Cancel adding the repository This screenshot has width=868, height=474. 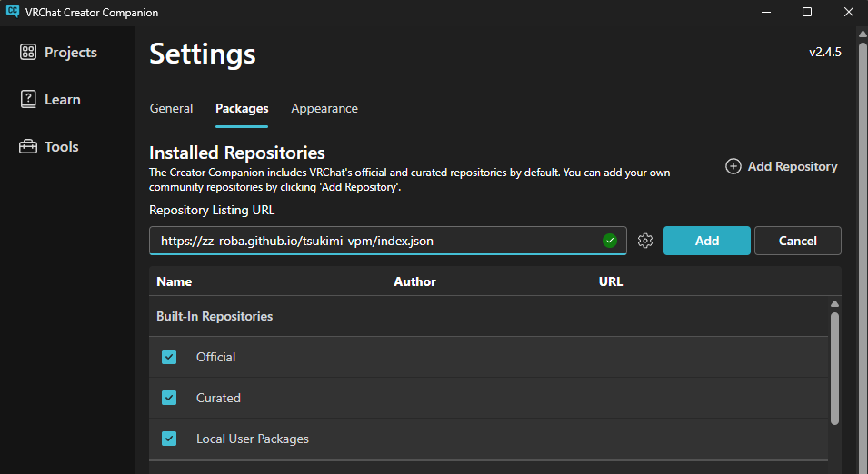(x=798, y=241)
